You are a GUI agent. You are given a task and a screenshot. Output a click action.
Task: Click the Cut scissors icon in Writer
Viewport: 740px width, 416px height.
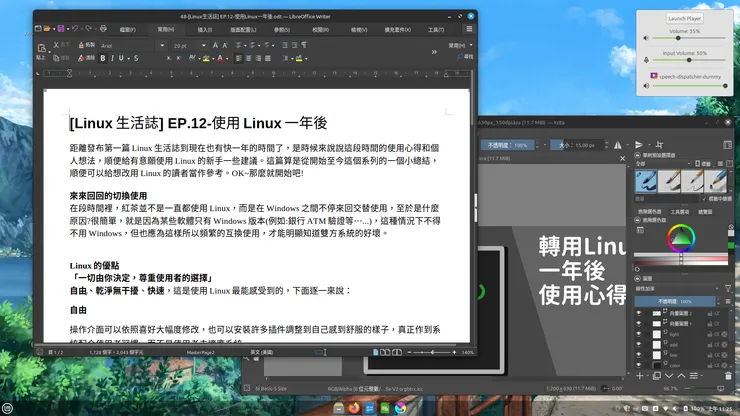pyautogui.click(x=56, y=45)
